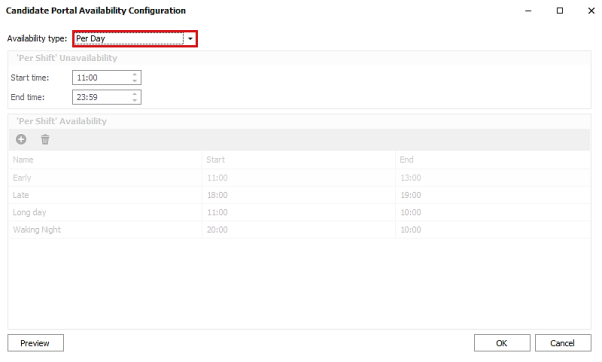Image resolution: width=602 pixels, height=362 pixels.
Task: Click the Preview button
Action: click(x=35, y=343)
